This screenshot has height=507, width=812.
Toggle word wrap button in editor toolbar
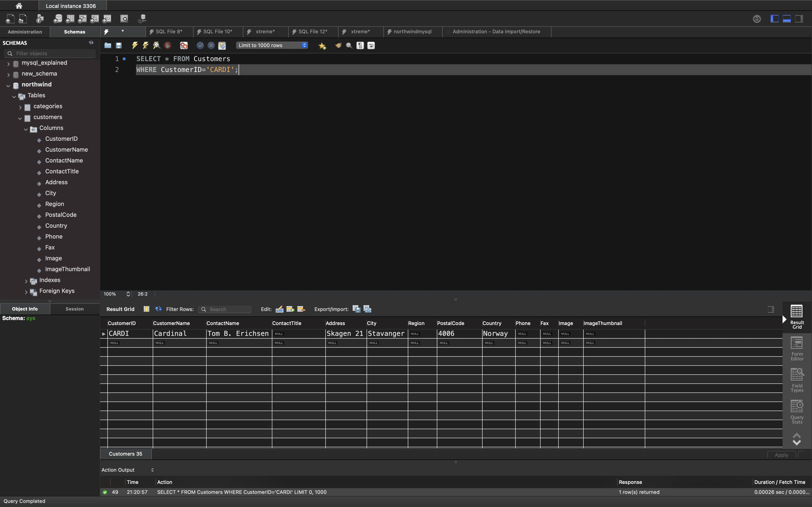[x=371, y=45]
